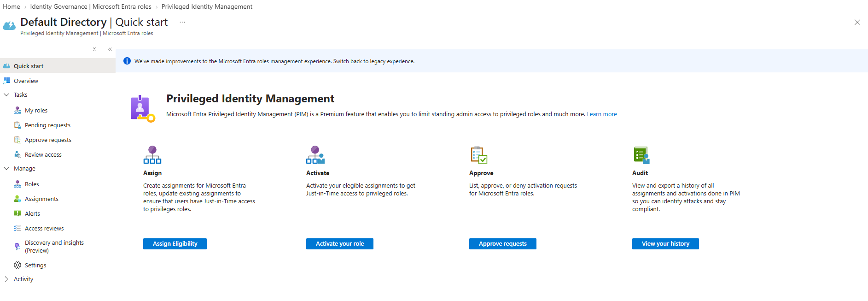This screenshot has height=301, width=868.
Task: Click the Review access icon
Action: [x=17, y=154]
